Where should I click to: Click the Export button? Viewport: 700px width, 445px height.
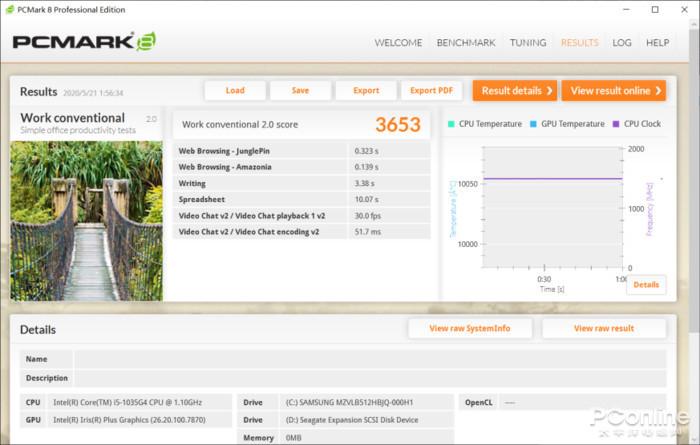[366, 91]
